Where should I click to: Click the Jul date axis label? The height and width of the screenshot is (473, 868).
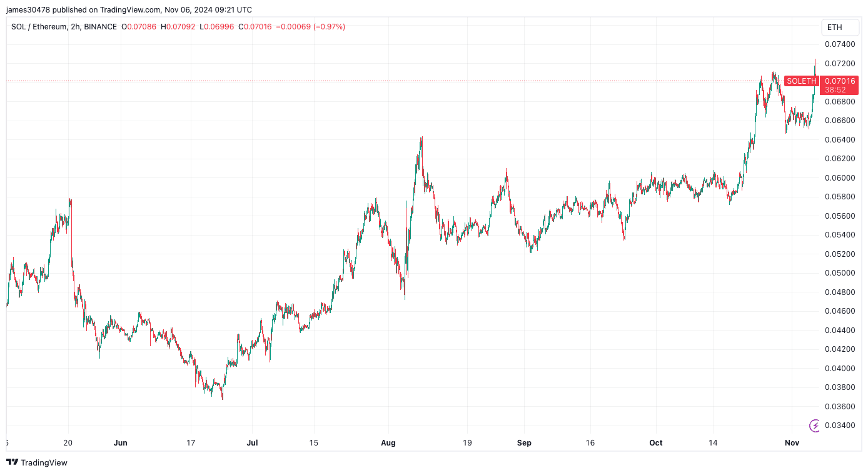click(x=252, y=443)
